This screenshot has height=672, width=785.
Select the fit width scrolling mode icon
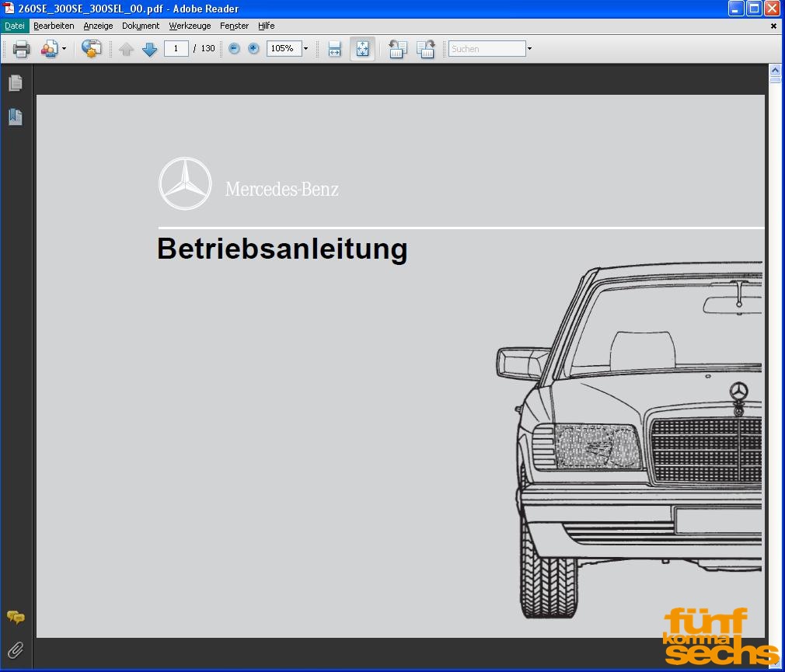point(334,49)
